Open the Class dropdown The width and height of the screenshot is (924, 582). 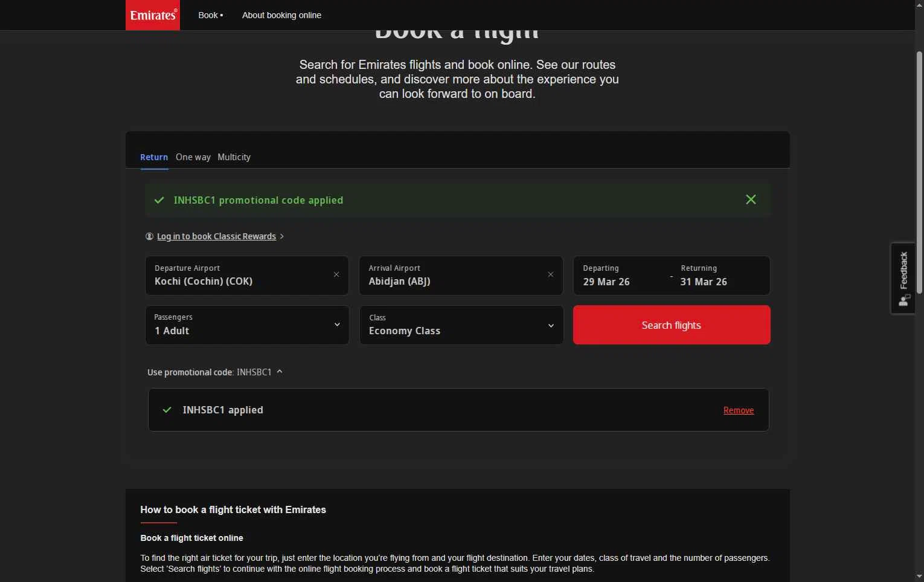click(461, 325)
